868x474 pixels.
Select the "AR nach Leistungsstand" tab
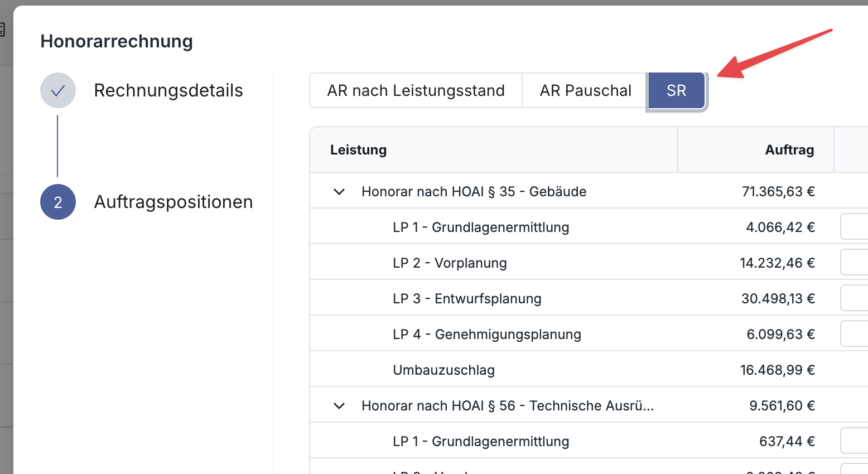pyautogui.click(x=416, y=90)
